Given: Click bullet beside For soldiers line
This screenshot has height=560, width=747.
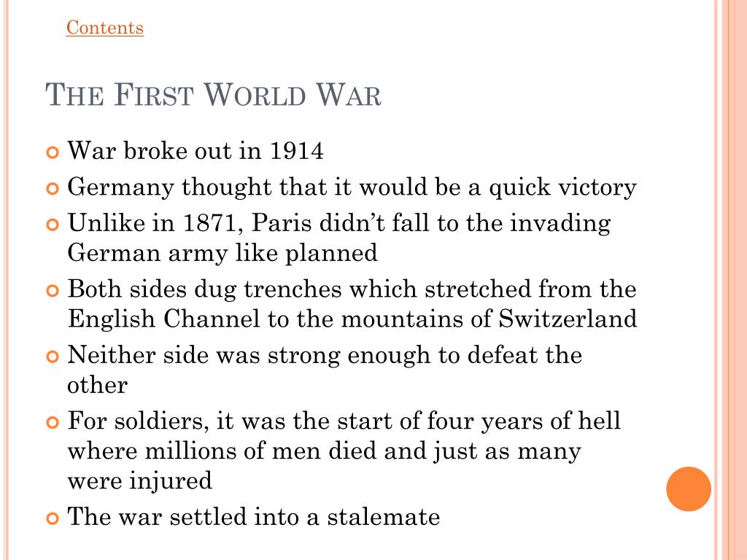Looking at the screenshot, I should coord(53,422).
